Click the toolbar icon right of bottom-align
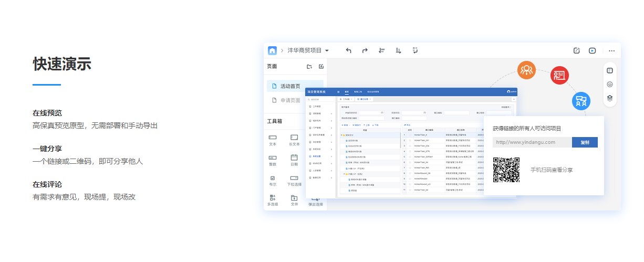 click(415, 51)
